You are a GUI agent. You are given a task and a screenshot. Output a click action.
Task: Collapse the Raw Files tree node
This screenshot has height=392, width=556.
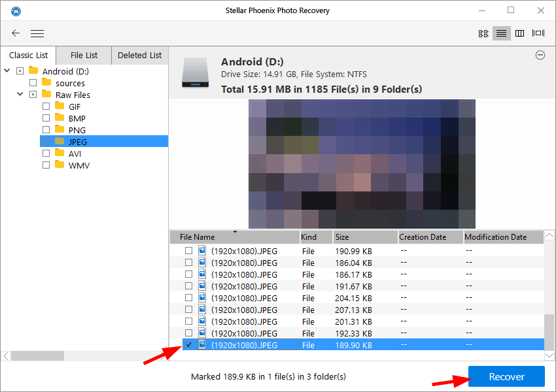point(20,94)
